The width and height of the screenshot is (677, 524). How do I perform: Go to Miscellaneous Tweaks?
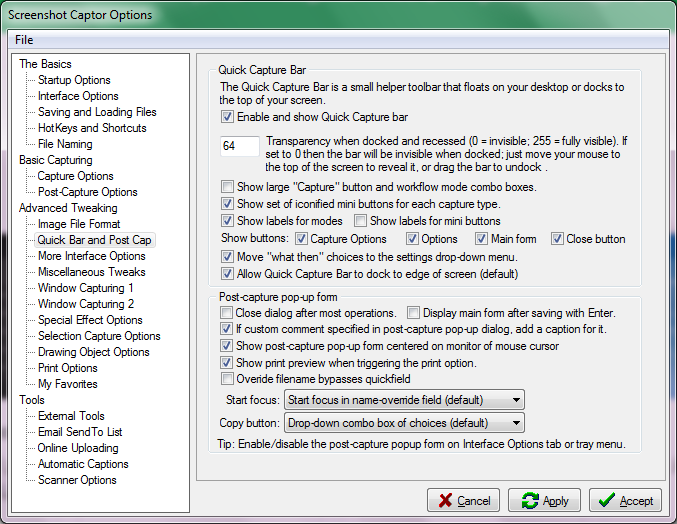point(92,271)
